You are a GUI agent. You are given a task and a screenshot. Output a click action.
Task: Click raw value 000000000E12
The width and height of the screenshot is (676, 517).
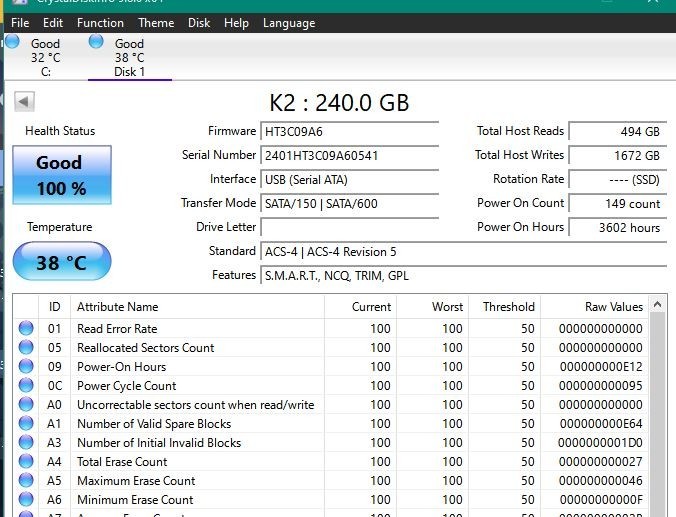pos(601,367)
